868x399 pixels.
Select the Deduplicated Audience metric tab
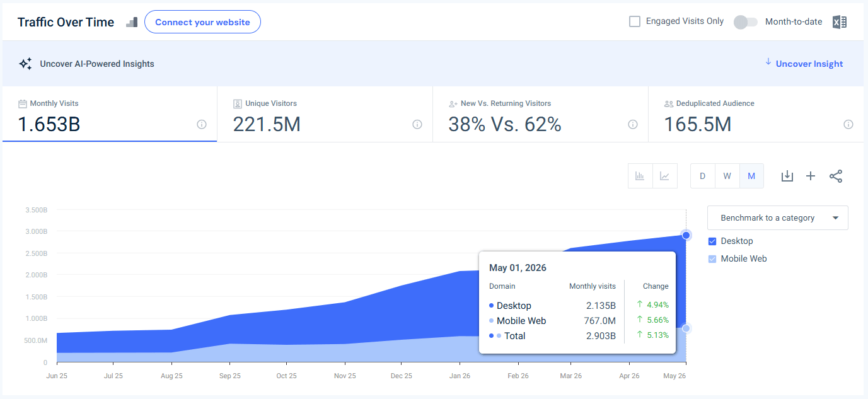(756, 115)
